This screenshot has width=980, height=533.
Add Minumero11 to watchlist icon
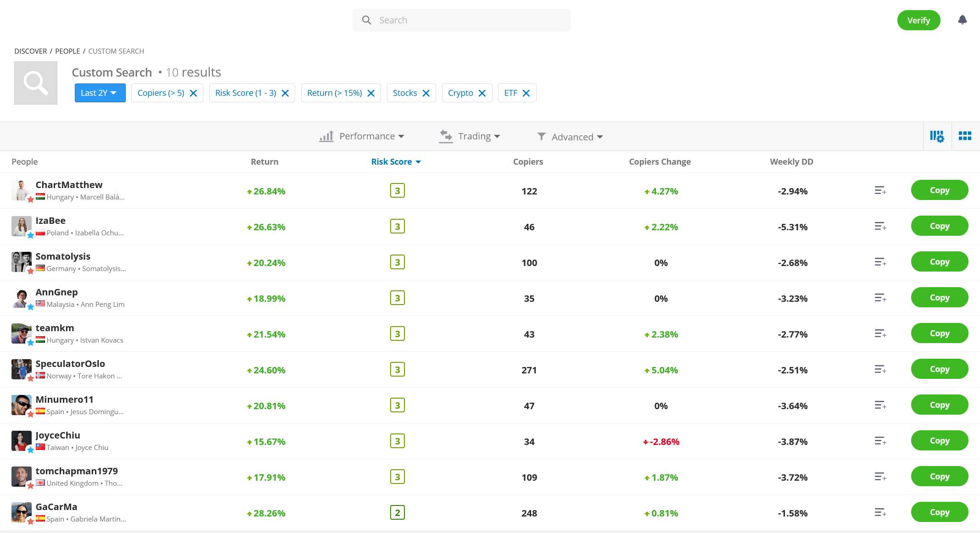click(880, 405)
